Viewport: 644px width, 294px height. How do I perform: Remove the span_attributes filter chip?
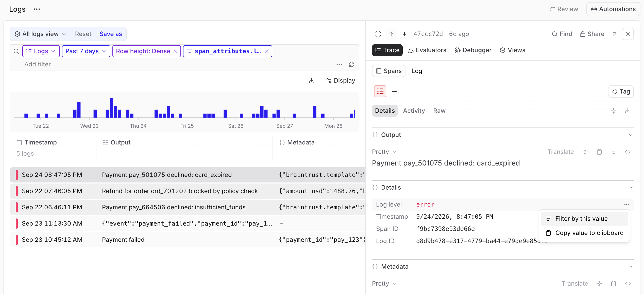267,51
